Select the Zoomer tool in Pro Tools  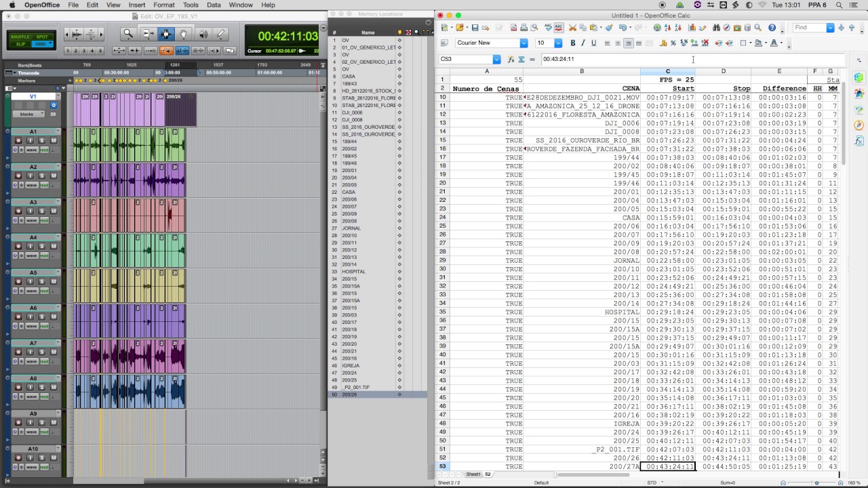[128, 34]
